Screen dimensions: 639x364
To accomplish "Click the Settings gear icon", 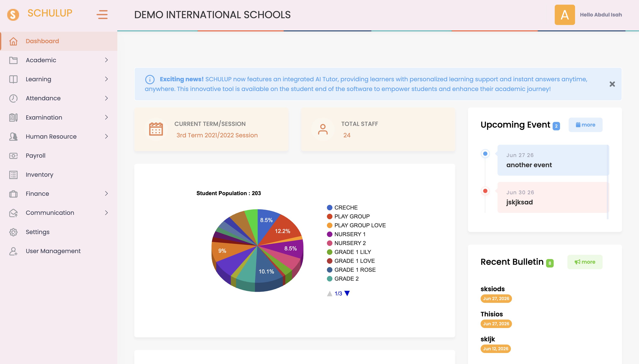I will point(13,232).
